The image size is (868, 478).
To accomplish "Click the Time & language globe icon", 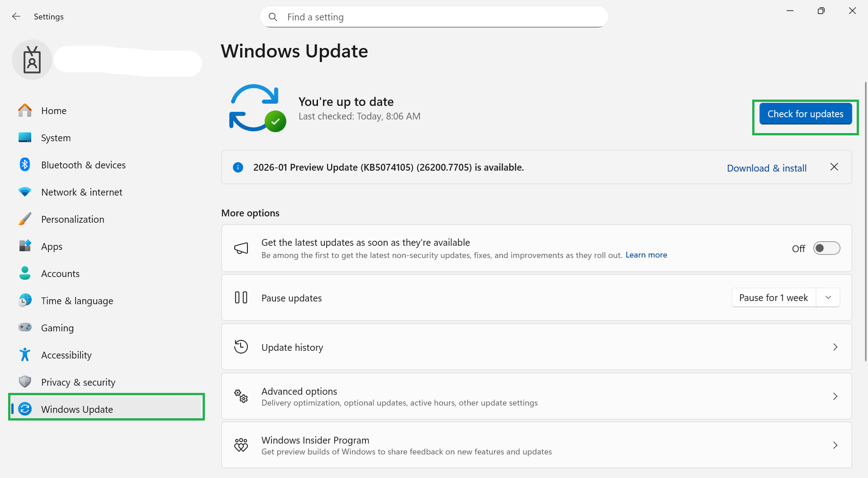I will coord(25,300).
